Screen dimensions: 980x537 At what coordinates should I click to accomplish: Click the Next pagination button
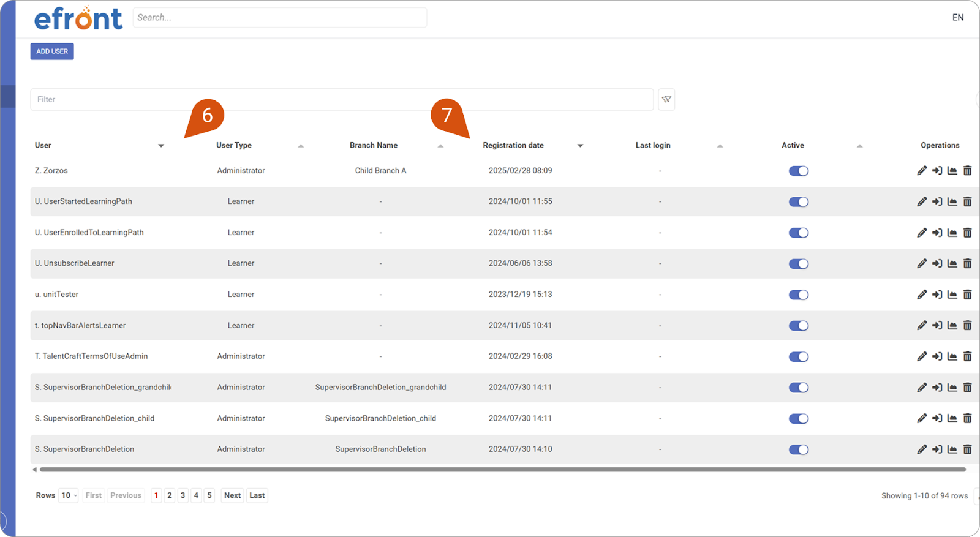tap(232, 495)
